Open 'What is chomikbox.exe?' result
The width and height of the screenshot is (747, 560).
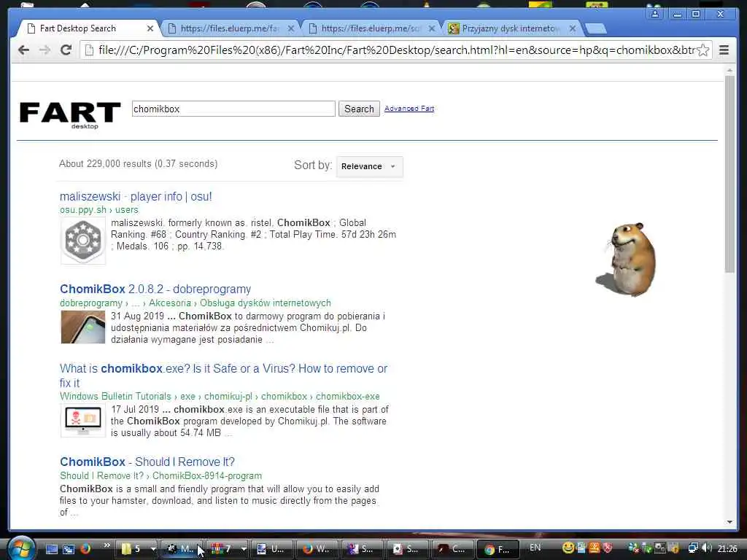223,376
